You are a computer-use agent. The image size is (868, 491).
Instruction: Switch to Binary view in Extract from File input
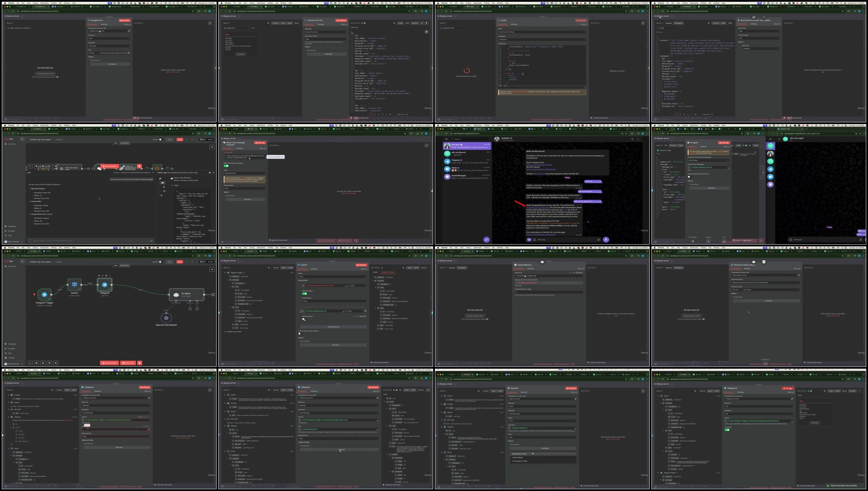pos(297,23)
